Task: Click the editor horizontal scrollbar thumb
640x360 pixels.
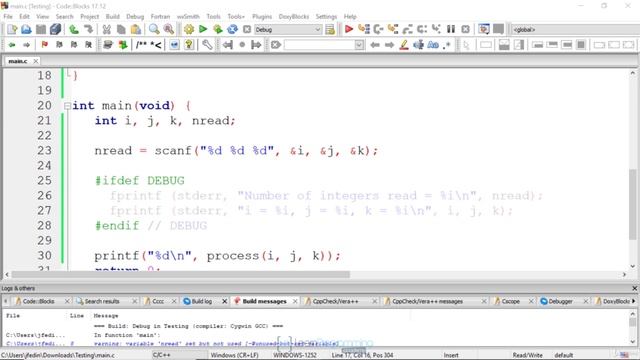Action: [180, 275]
